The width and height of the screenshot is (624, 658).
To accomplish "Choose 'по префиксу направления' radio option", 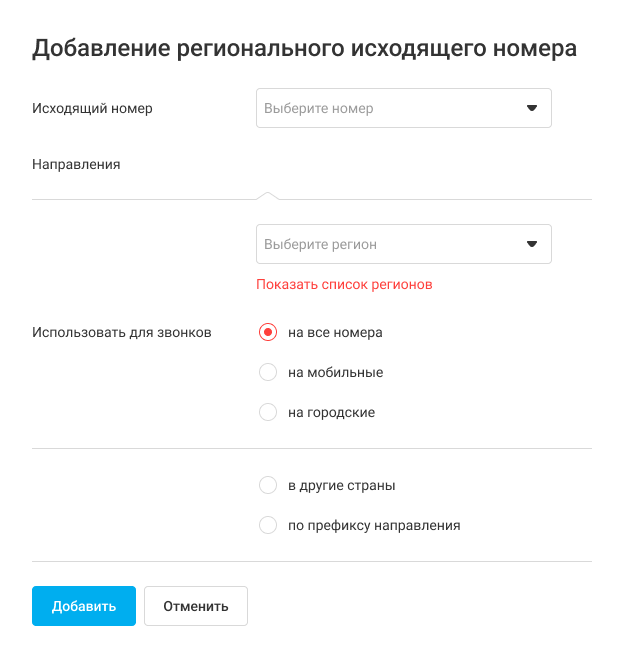I will (x=267, y=525).
